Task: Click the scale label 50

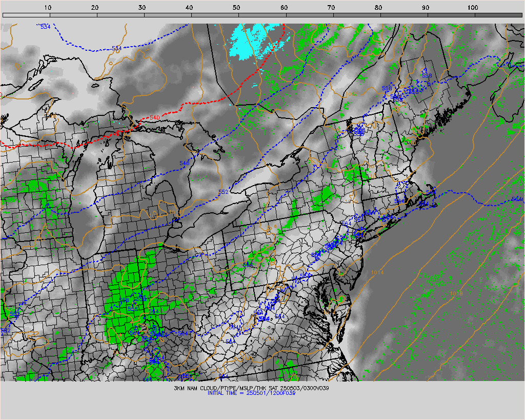Action: (237, 8)
